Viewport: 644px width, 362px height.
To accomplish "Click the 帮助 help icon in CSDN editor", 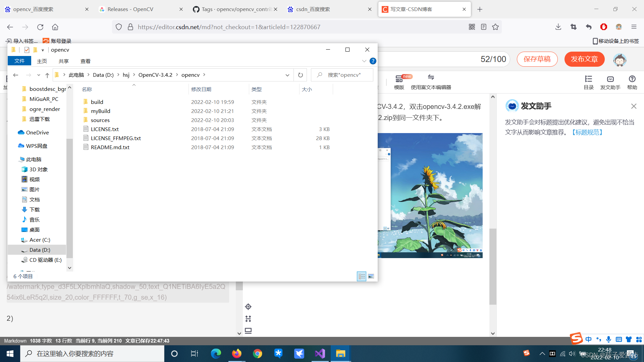I will click(x=632, y=82).
